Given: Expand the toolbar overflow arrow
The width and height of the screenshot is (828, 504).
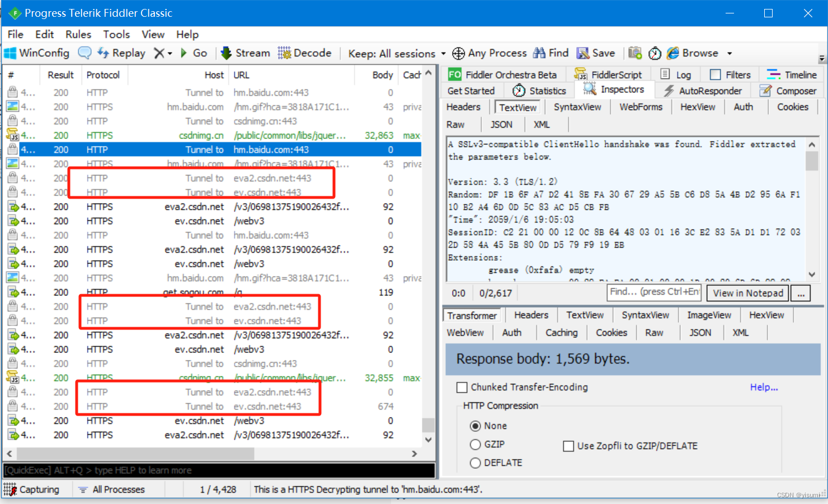Looking at the screenshot, I should click(822, 58).
